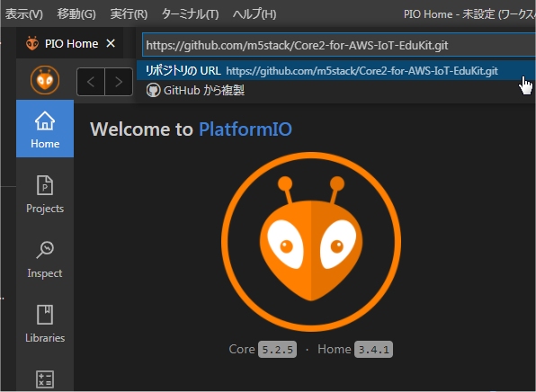Choose GitHub から複製 option
536x392 pixels.
click(x=336, y=90)
